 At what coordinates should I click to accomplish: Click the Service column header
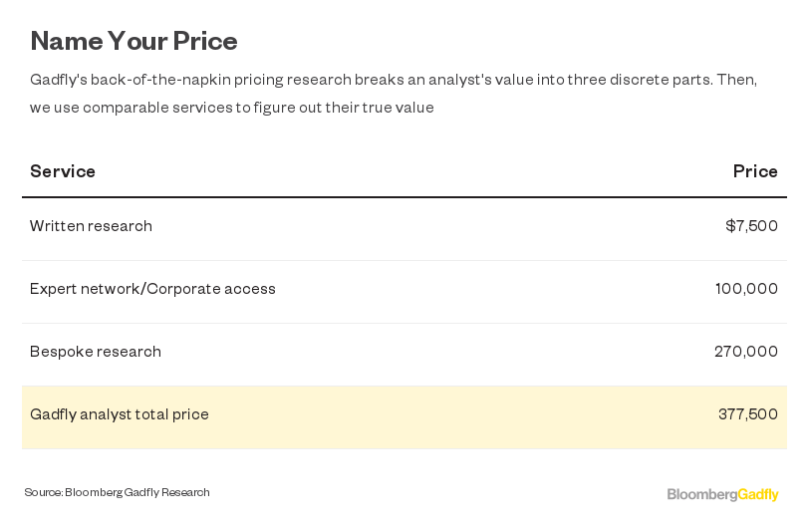click(x=63, y=171)
